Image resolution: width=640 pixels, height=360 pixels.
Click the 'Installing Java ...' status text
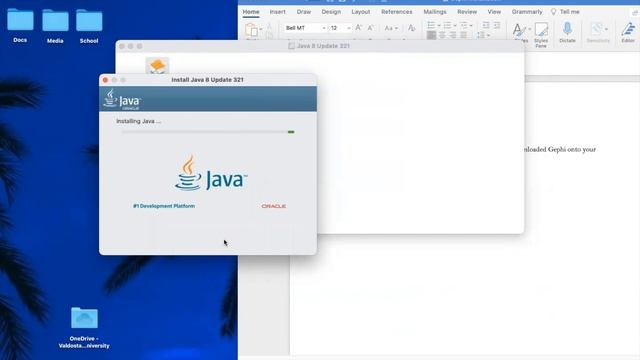[x=138, y=121]
